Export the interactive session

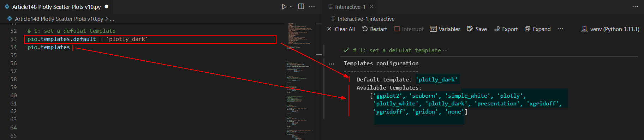point(506,29)
